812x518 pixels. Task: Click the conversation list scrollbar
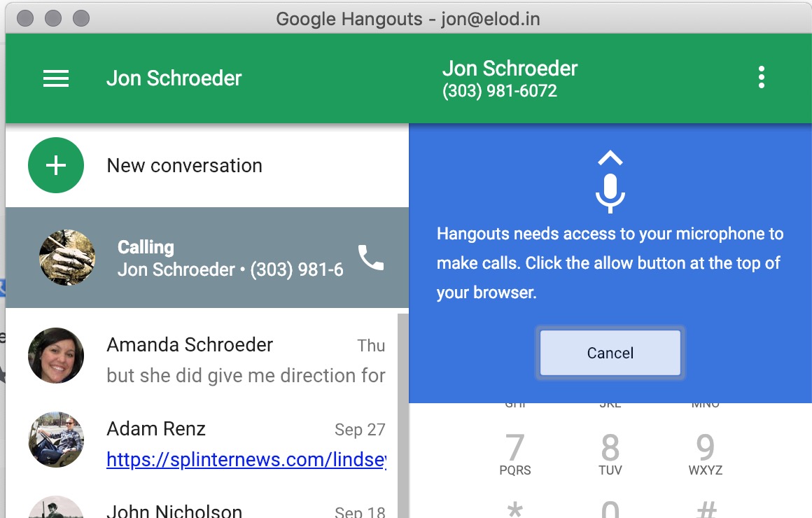click(403, 415)
